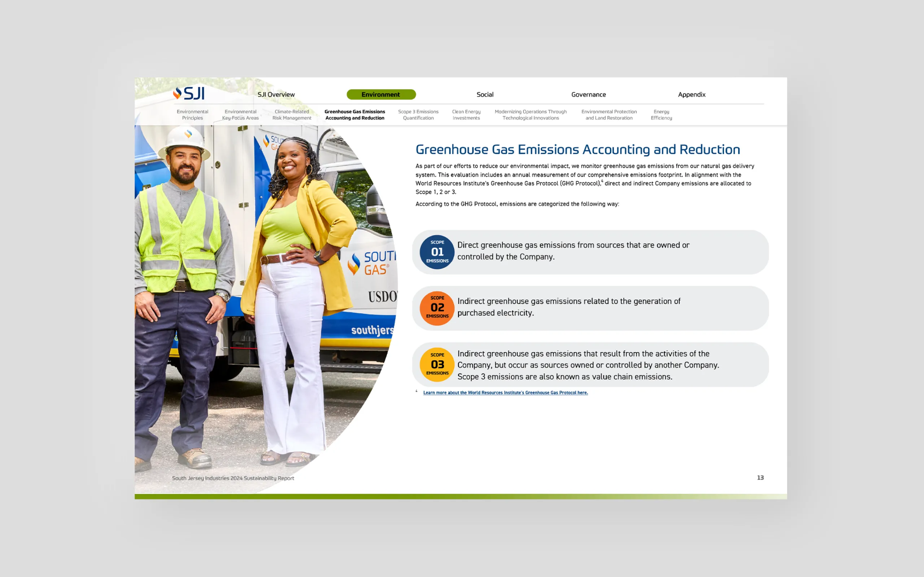Select the Environment tab pill
The height and width of the screenshot is (577, 924).
381,94
